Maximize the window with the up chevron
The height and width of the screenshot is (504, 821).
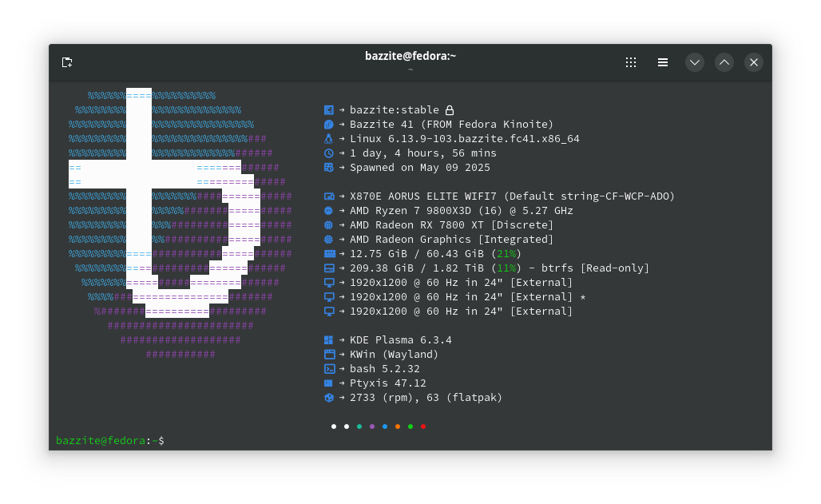pos(724,62)
